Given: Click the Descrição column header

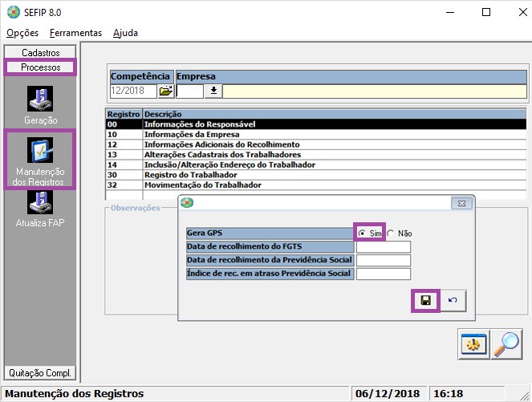Looking at the screenshot, I should click(335, 114).
